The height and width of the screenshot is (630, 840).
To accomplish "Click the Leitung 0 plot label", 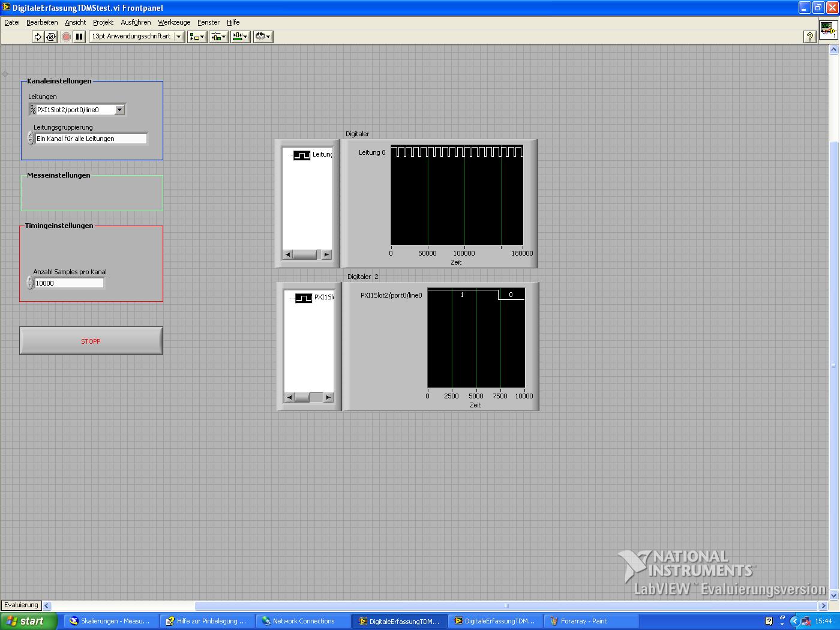I will pos(372,152).
